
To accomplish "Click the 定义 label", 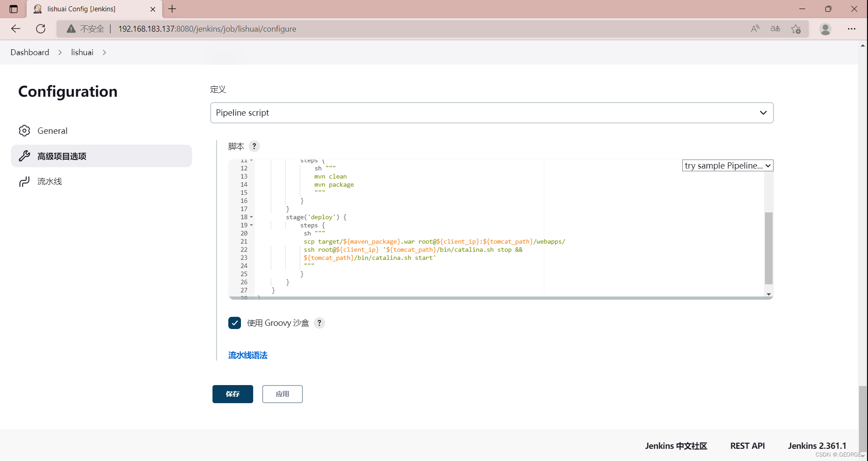I will (218, 89).
